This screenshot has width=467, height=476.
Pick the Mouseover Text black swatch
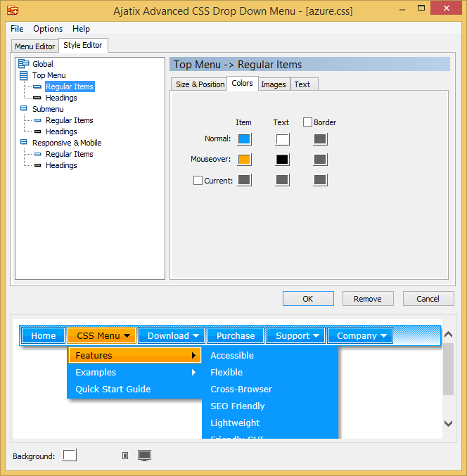(283, 159)
